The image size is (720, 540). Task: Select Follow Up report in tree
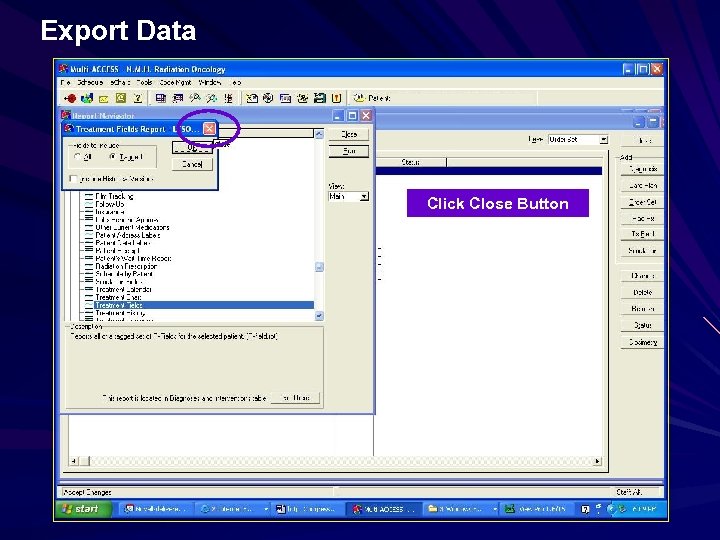(x=110, y=204)
